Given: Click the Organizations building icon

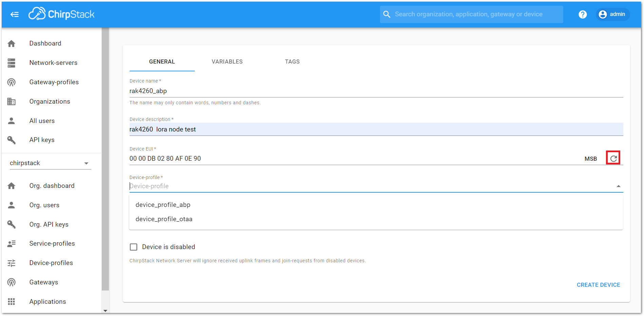Looking at the screenshot, I should coord(12,102).
